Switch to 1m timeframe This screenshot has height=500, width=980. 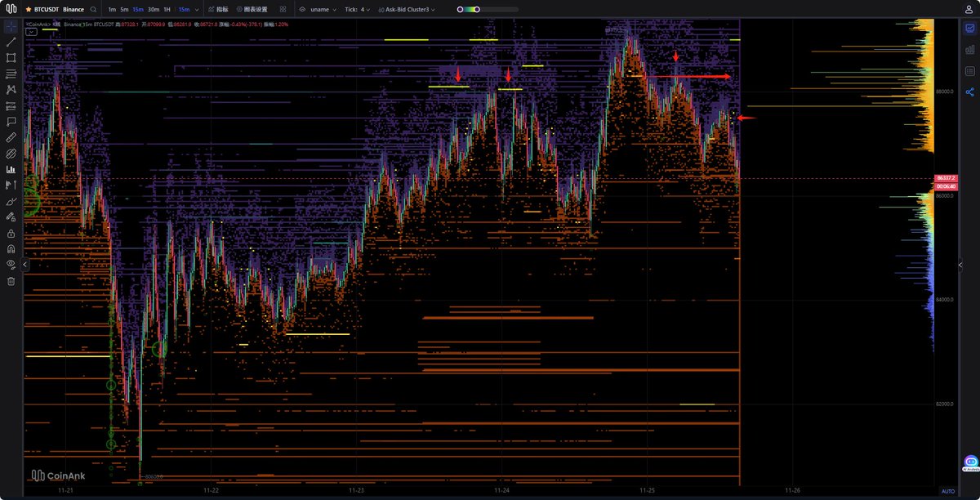112,9
